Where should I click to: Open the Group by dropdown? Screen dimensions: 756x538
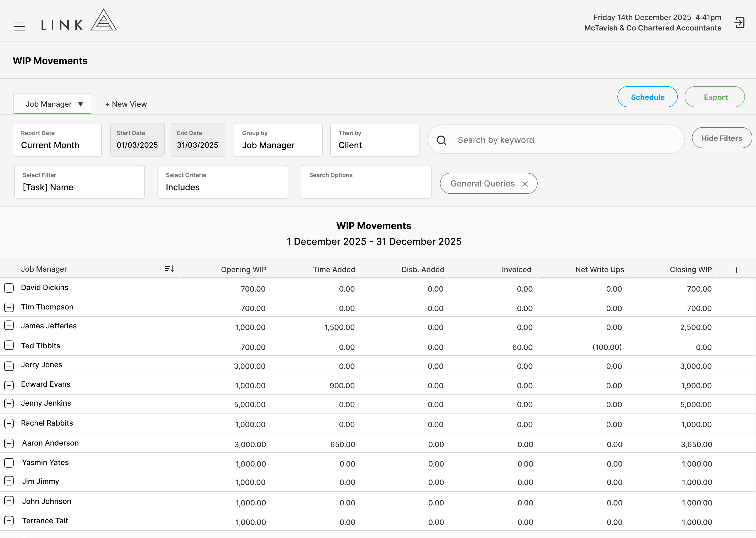(x=278, y=140)
